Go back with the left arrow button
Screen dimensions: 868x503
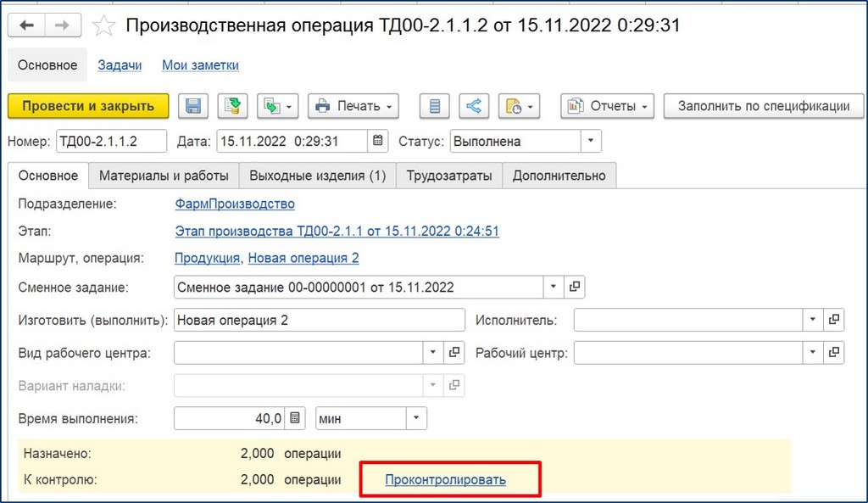[26, 25]
